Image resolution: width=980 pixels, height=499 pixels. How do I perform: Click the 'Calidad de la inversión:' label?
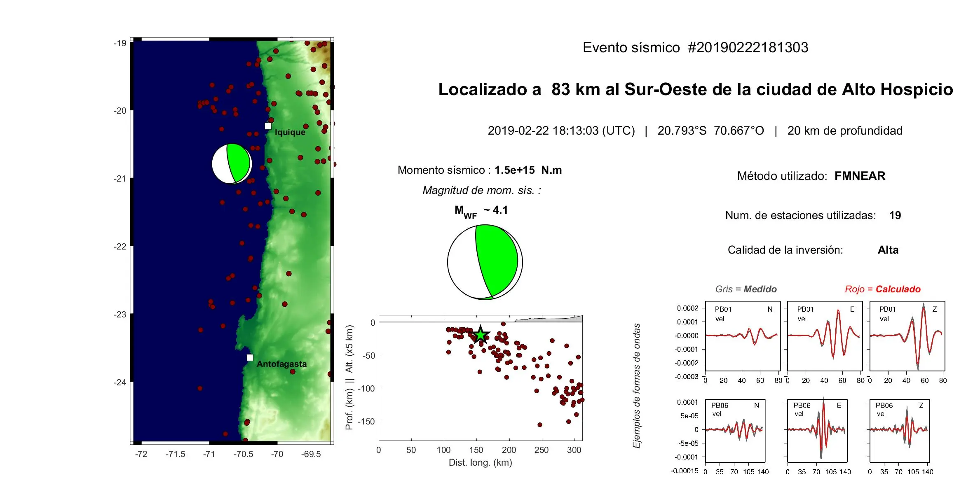tap(785, 250)
